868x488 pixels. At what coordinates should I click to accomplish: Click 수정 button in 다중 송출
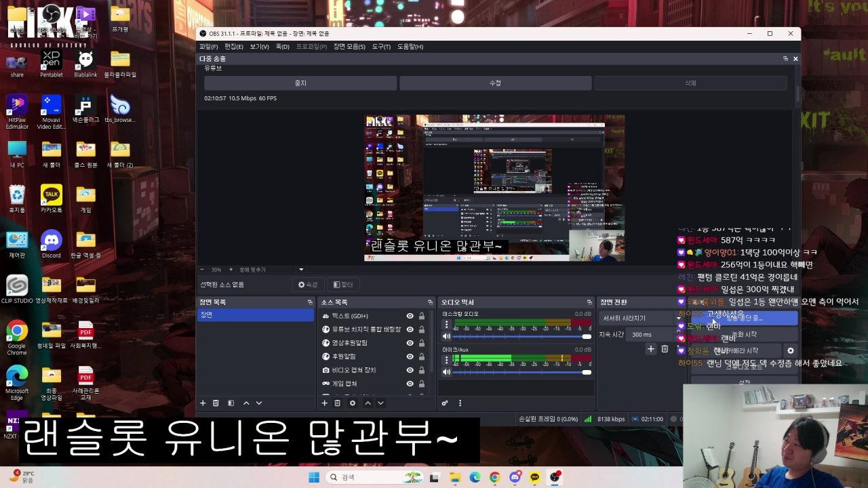(495, 83)
